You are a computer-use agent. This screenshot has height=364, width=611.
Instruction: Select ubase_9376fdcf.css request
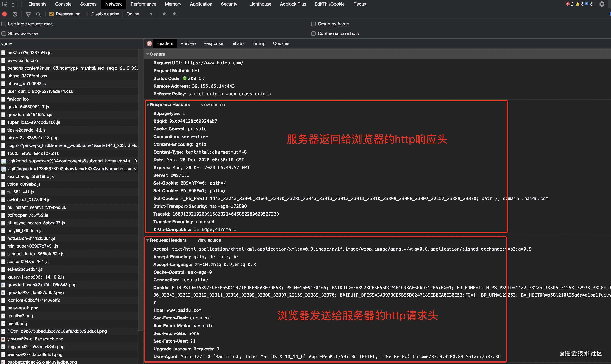(69, 76)
